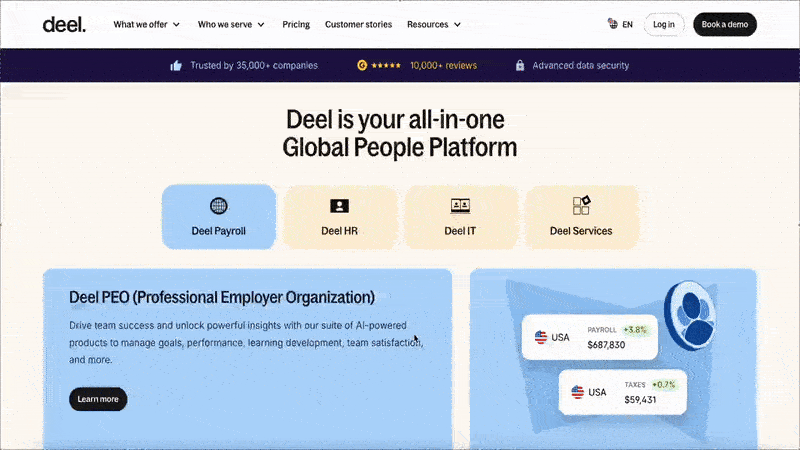Image resolution: width=800 pixels, height=450 pixels.
Task: Click the blue people avatar coin
Action: point(690,315)
